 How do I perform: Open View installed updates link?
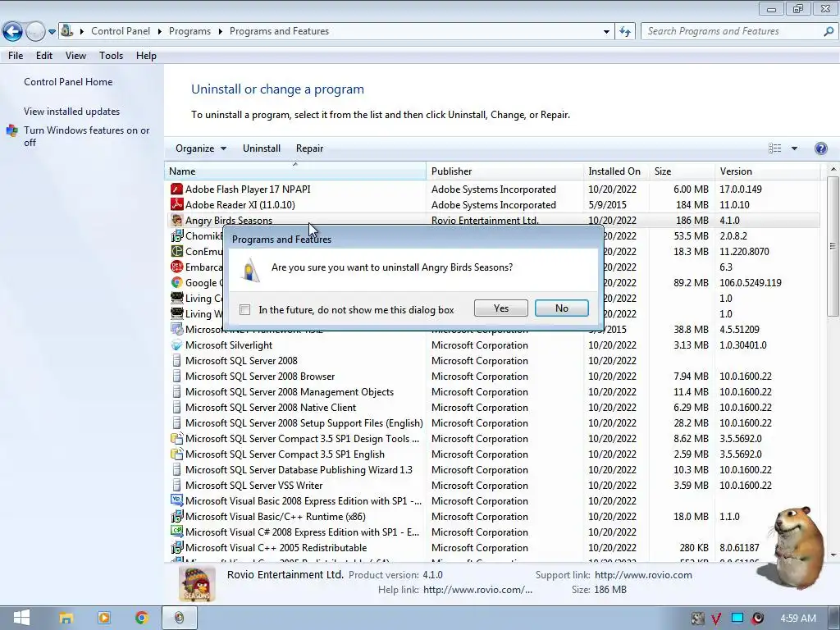[x=72, y=112]
